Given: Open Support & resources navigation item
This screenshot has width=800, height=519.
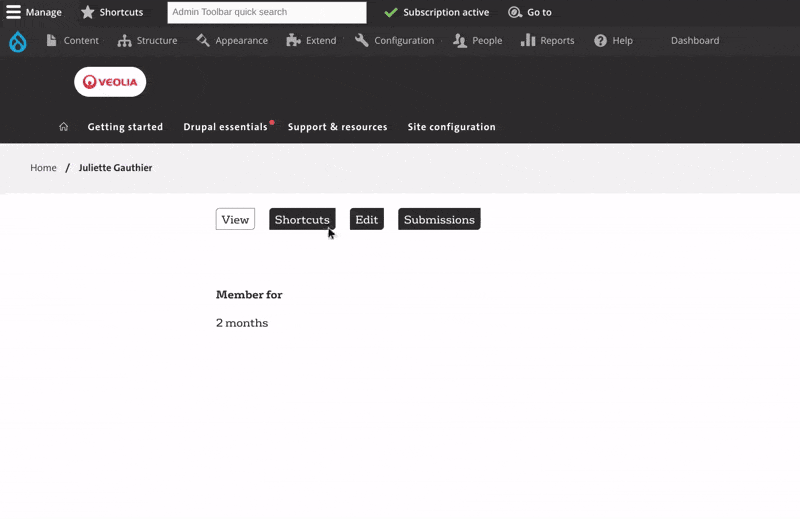Looking at the screenshot, I should [x=337, y=127].
